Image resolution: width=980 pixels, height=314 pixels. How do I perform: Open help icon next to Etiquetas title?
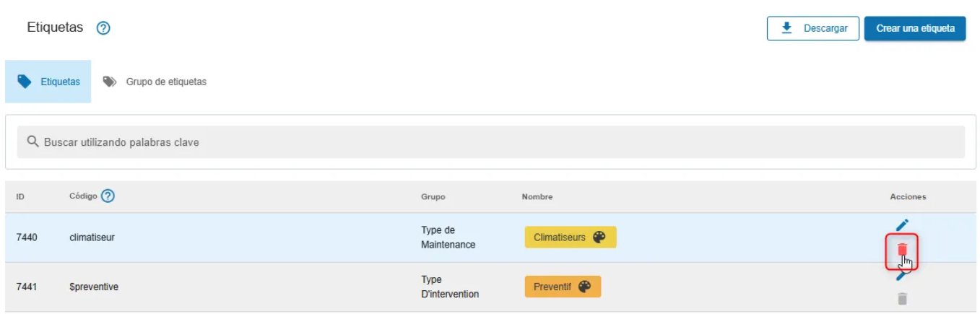pos(103,29)
